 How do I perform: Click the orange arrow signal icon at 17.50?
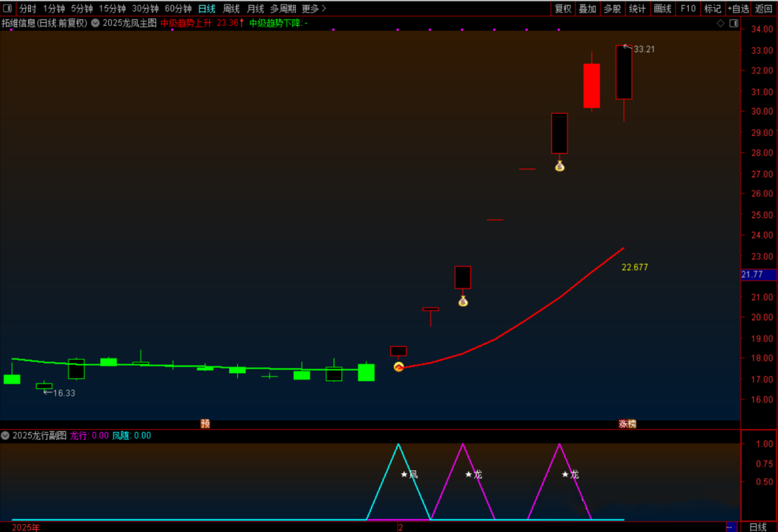[399, 367]
